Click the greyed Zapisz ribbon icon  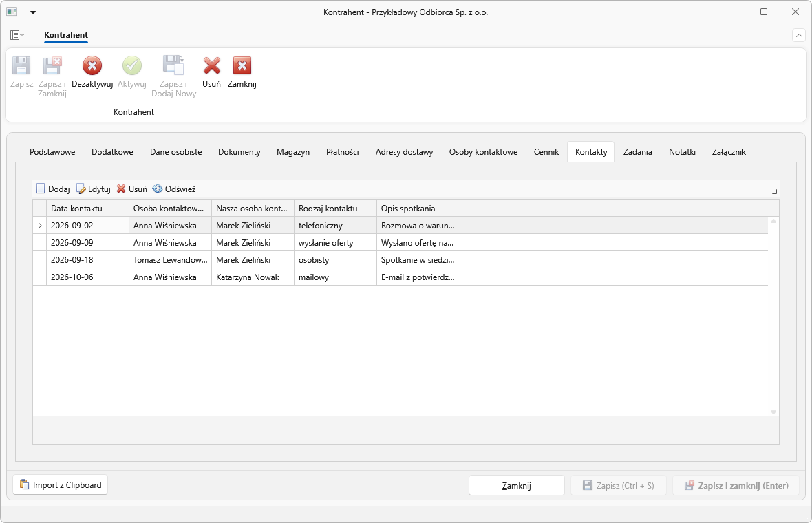[21, 66]
